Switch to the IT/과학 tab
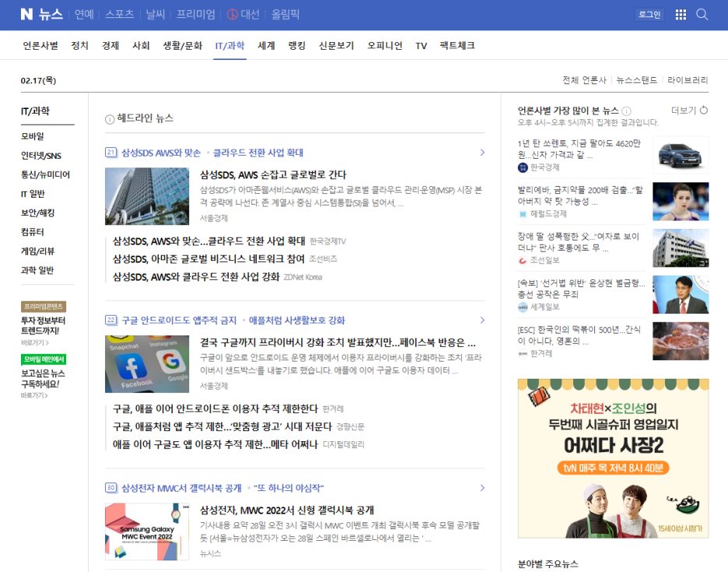Viewport: 728px width, 572px height. click(x=229, y=46)
